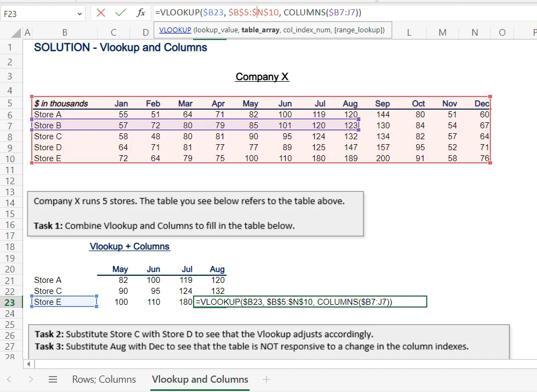Switch to the Rows; Columns sheet tab

[104, 379]
